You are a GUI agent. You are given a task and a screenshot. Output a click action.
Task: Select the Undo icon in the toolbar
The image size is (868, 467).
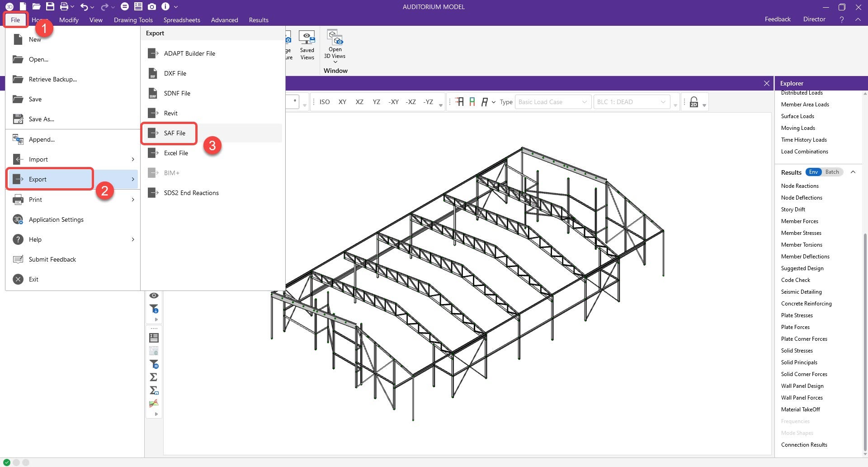pos(84,6)
